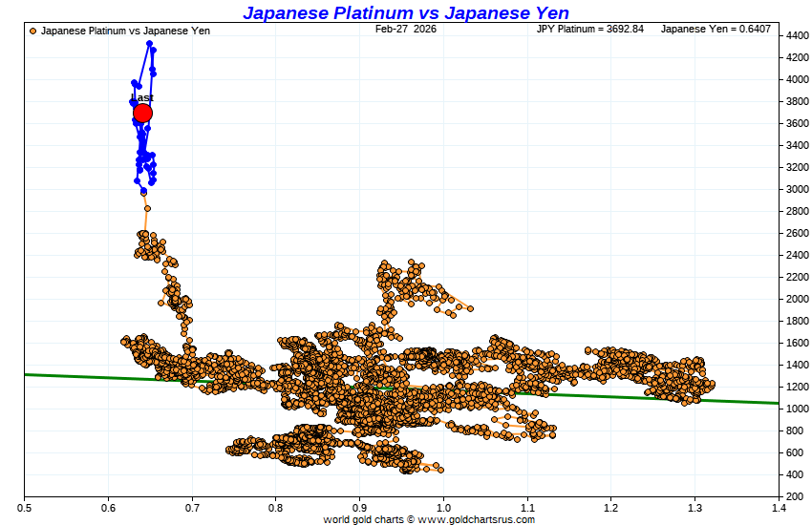Click the 1.4 x-axis tick label
The image size is (812, 525).
coord(778,506)
